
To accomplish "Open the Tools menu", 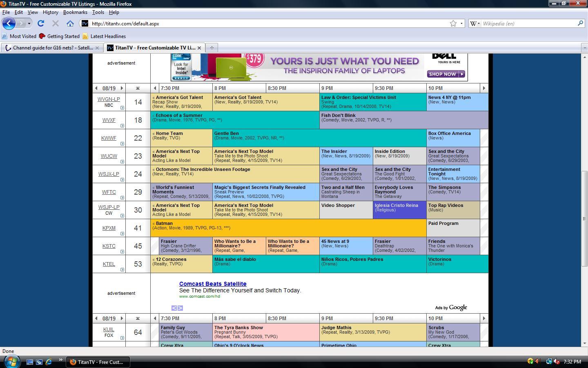I will pos(98,12).
